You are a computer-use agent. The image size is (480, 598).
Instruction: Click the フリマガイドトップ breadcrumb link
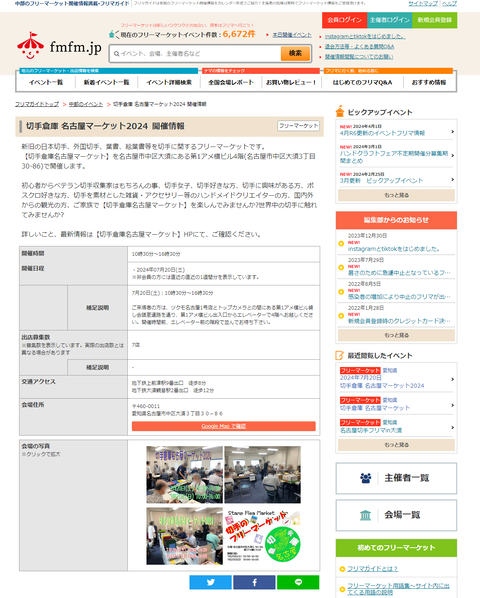click(37, 104)
